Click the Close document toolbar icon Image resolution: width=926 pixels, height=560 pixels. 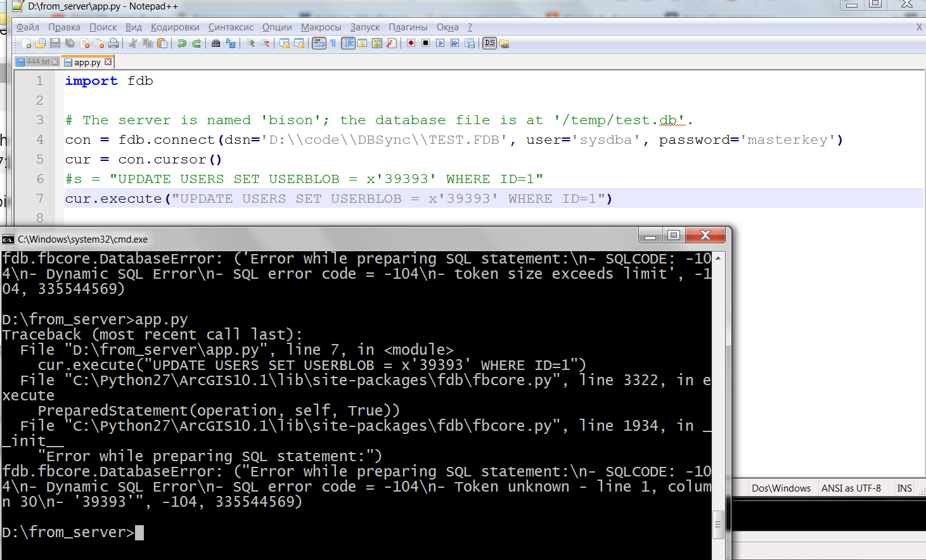[x=85, y=43]
